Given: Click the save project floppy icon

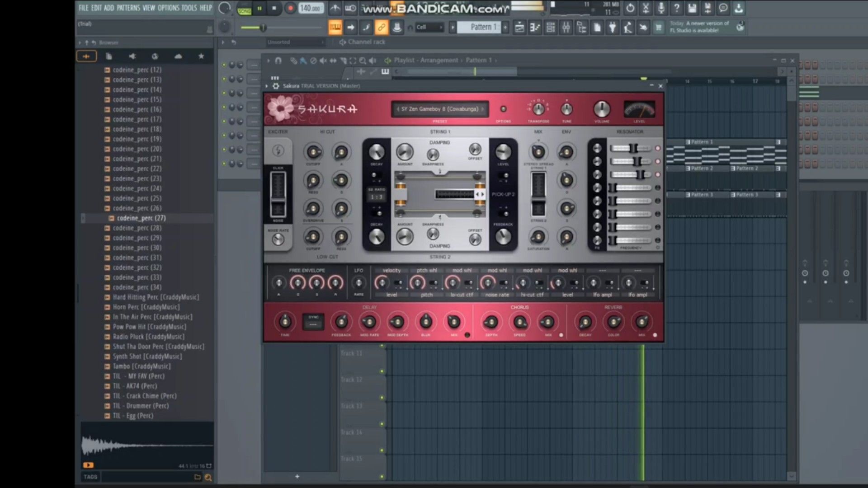Looking at the screenshot, I should 692,8.
